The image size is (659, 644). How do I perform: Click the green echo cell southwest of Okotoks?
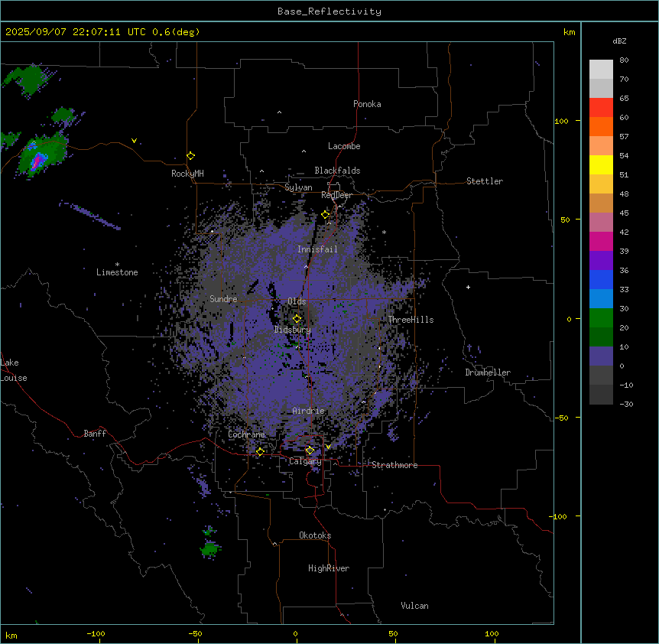point(209,548)
